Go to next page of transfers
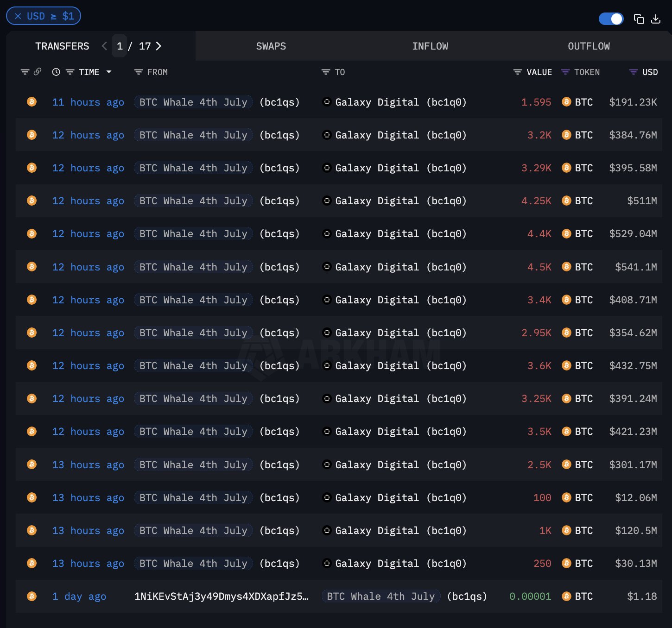The width and height of the screenshot is (672, 628). (158, 46)
